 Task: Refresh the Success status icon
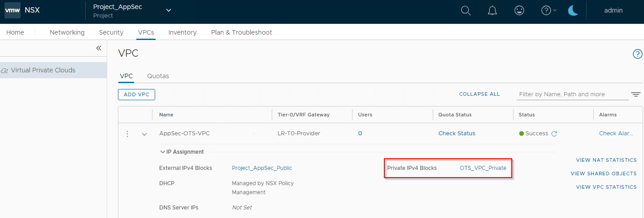(x=554, y=133)
